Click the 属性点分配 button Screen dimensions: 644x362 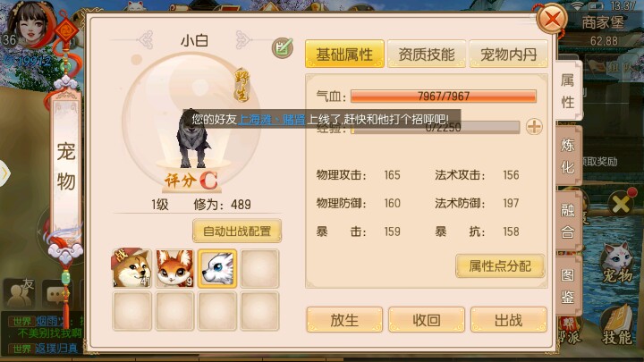(500, 266)
